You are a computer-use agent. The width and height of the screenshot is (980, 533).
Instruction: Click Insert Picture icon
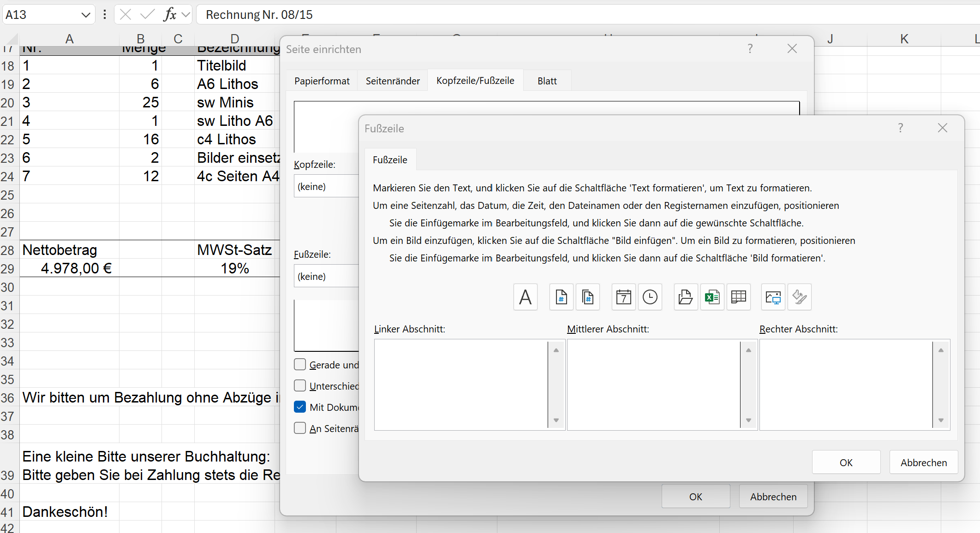(x=773, y=297)
